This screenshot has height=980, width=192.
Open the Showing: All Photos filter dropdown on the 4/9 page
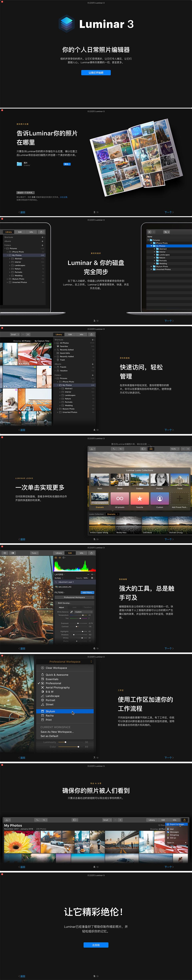click(22, 341)
